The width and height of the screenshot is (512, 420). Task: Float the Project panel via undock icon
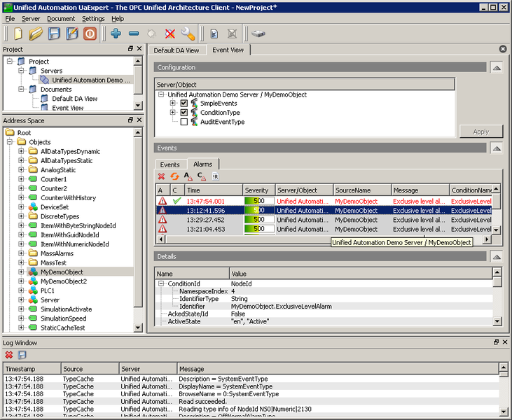pos(130,48)
